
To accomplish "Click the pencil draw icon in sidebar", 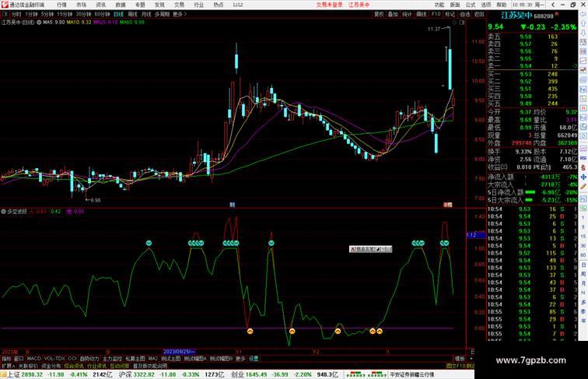I will click(583, 187).
